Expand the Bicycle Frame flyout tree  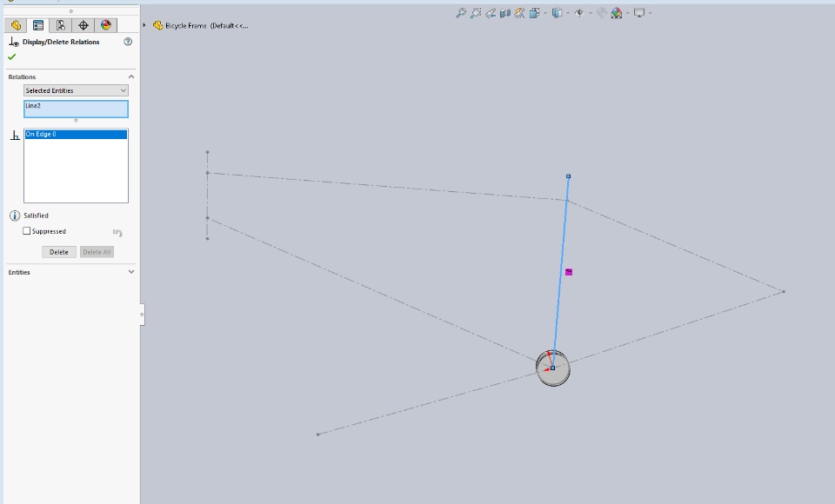144,25
